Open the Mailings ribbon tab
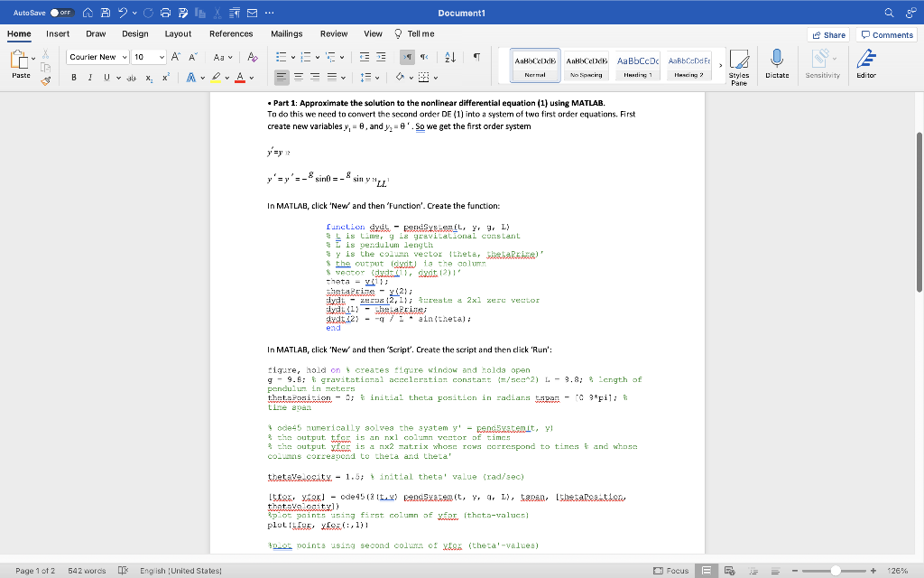 tap(286, 33)
